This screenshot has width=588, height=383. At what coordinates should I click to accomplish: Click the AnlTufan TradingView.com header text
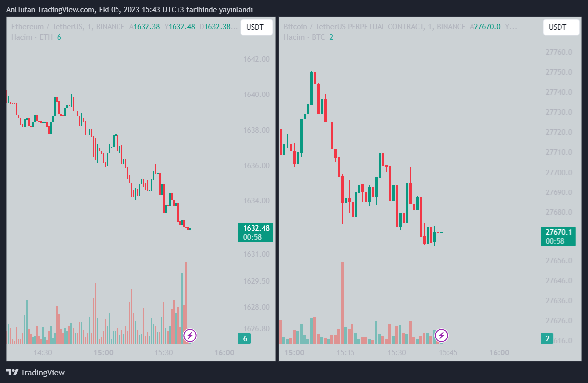pyautogui.click(x=129, y=10)
